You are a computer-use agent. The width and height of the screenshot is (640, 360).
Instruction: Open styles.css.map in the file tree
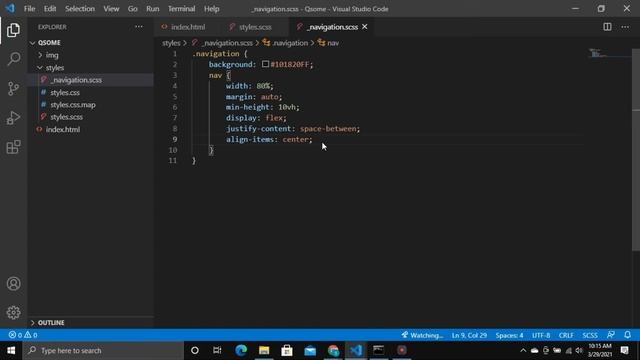pos(73,105)
